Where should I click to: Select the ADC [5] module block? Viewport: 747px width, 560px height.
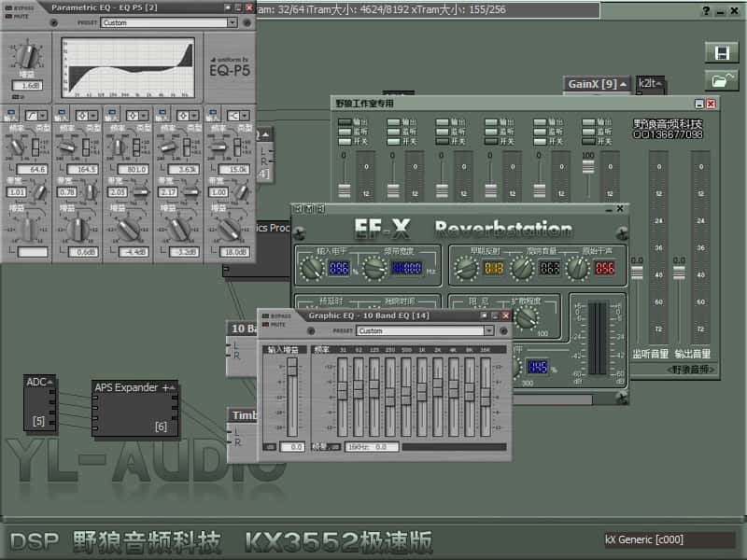click(x=40, y=403)
